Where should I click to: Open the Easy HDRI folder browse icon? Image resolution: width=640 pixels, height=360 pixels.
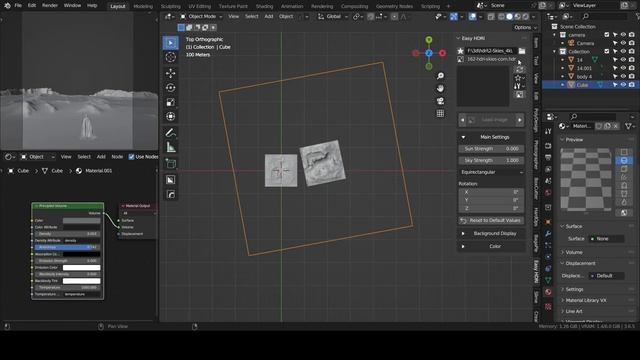pyautogui.click(x=522, y=51)
